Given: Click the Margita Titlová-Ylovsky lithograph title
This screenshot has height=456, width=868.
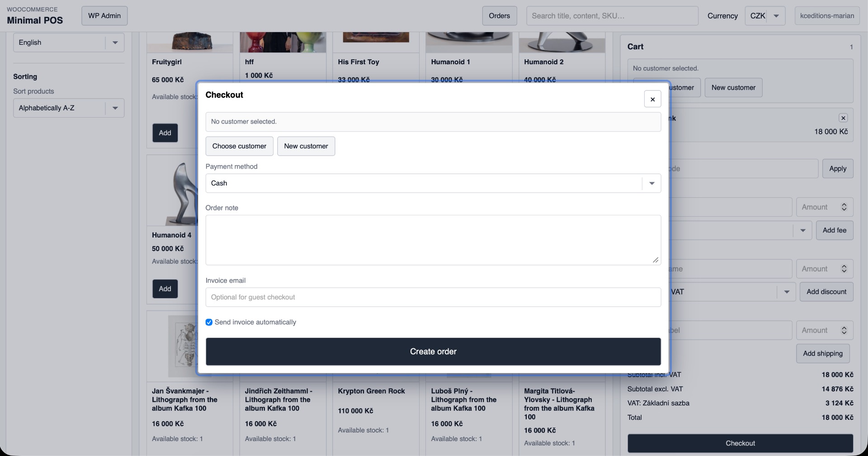Looking at the screenshot, I should click(x=559, y=404).
